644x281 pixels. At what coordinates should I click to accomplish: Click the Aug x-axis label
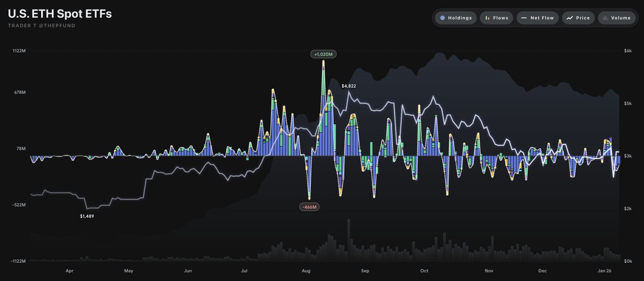tap(306, 271)
